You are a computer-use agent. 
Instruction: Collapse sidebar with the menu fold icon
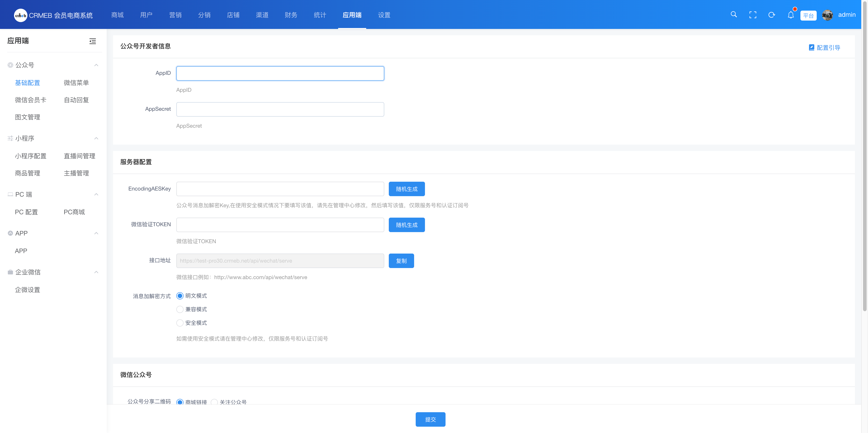tap(93, 41)
